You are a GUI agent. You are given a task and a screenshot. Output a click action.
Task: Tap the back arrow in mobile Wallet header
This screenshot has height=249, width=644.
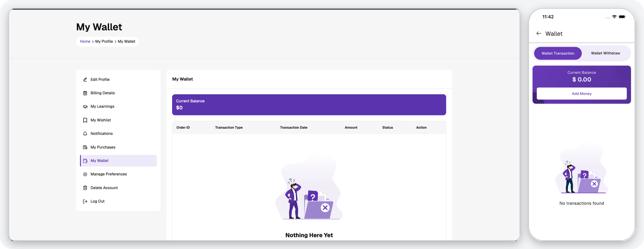tap(539, 34)
